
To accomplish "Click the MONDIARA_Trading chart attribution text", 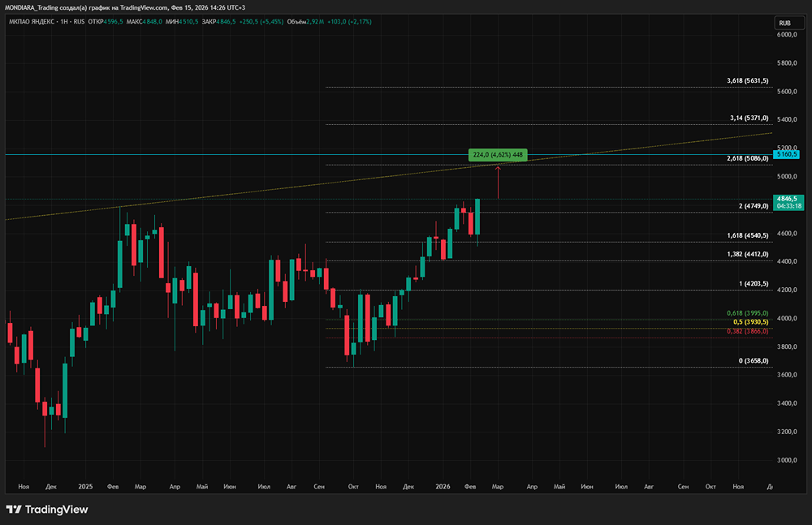I will [x=125, y=8].
